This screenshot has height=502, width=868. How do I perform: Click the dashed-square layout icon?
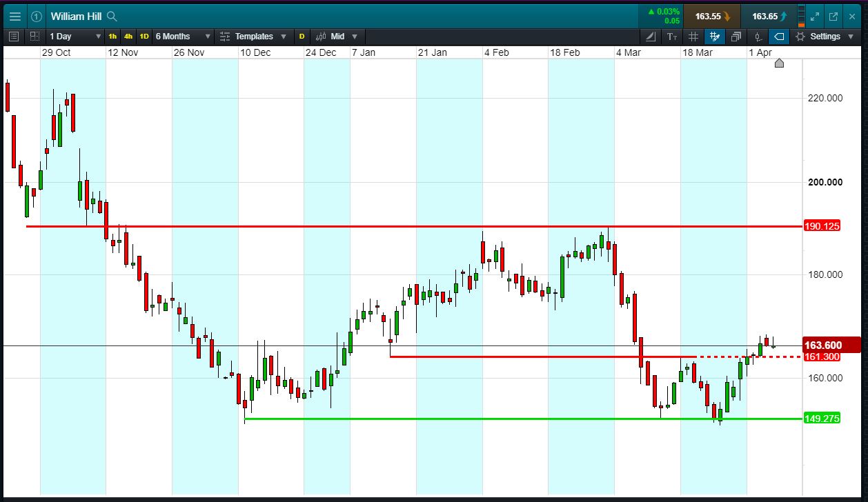point(34,37)
